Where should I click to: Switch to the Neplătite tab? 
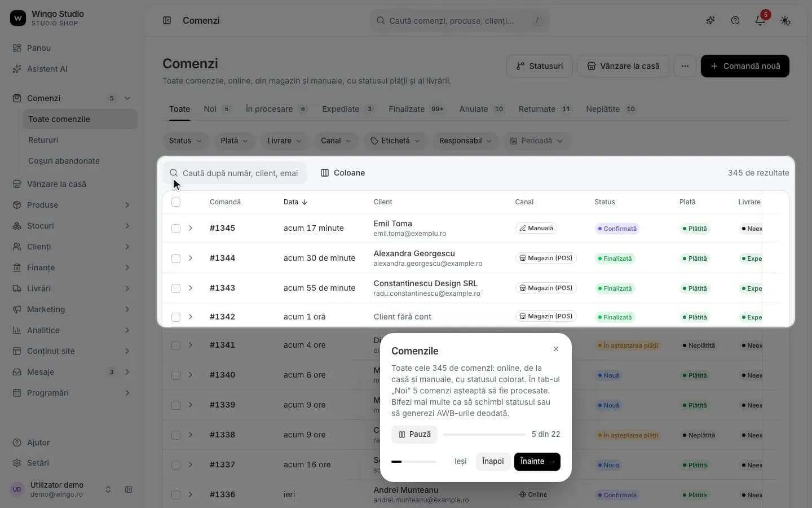[611, 109]
